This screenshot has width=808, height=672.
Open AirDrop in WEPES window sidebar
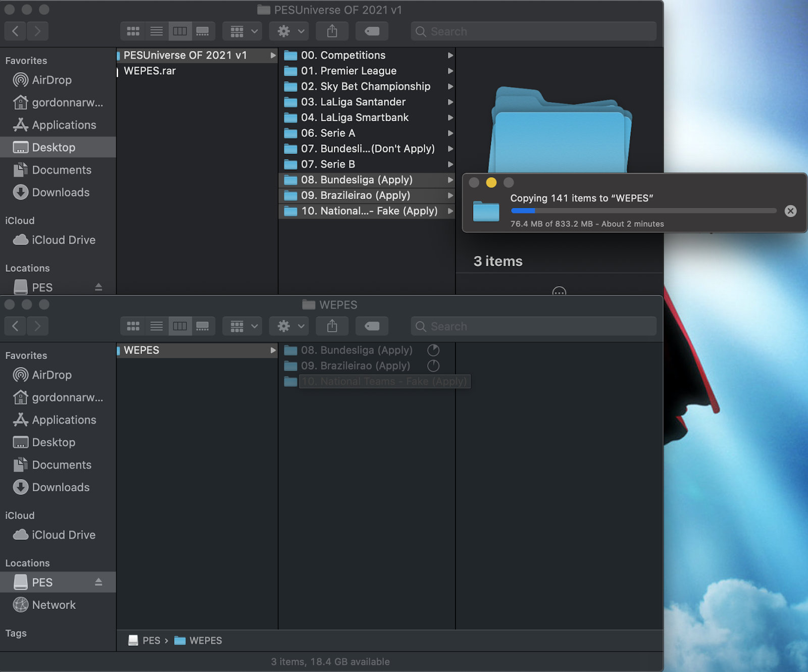coord(58,375)
